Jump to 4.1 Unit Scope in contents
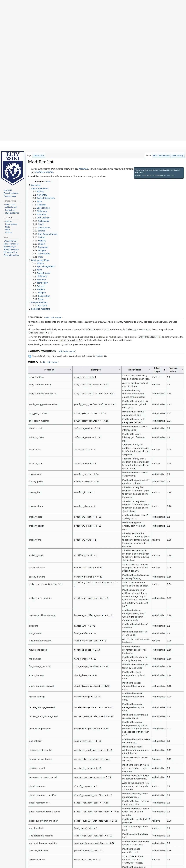Viewport: 186px width, 868px height. [40, 306]
